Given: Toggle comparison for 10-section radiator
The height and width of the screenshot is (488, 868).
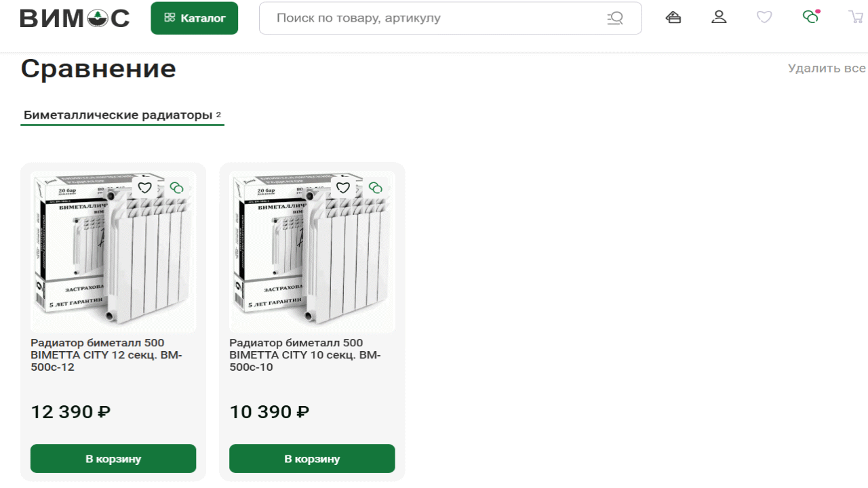Looking at the screenshot, I should [376, 188].
